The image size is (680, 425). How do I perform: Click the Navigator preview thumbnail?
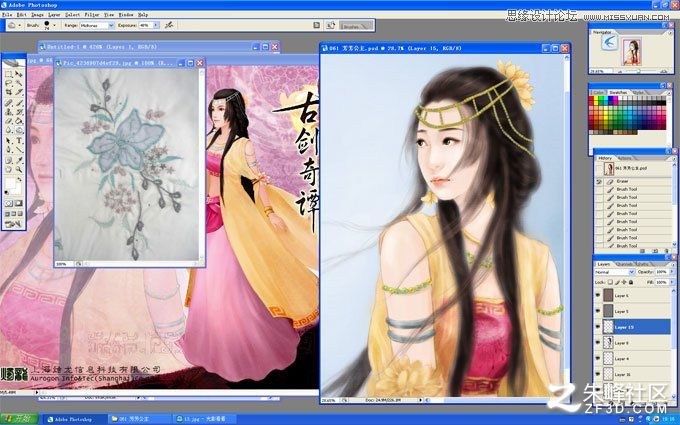tap(632, 52)
